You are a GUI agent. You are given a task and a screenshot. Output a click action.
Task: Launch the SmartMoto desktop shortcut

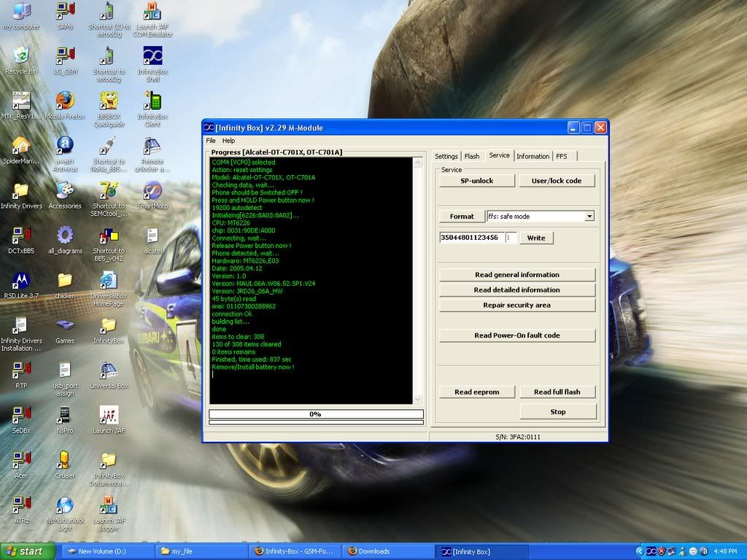[x=152, y=191]
